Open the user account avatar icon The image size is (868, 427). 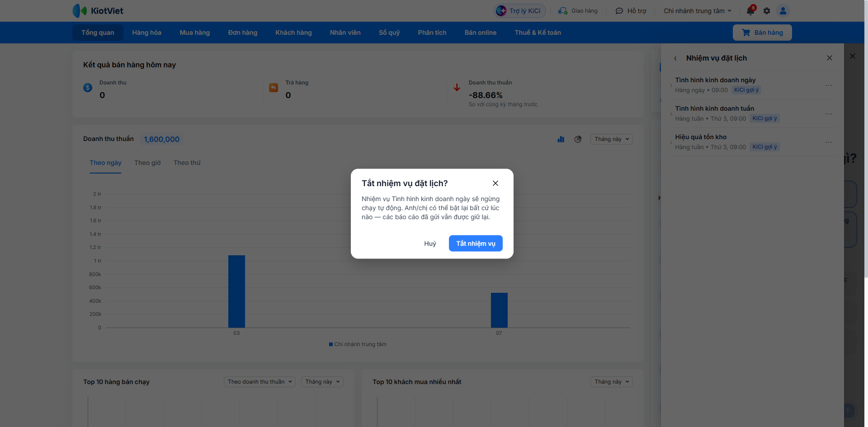[x=783, y=11]
